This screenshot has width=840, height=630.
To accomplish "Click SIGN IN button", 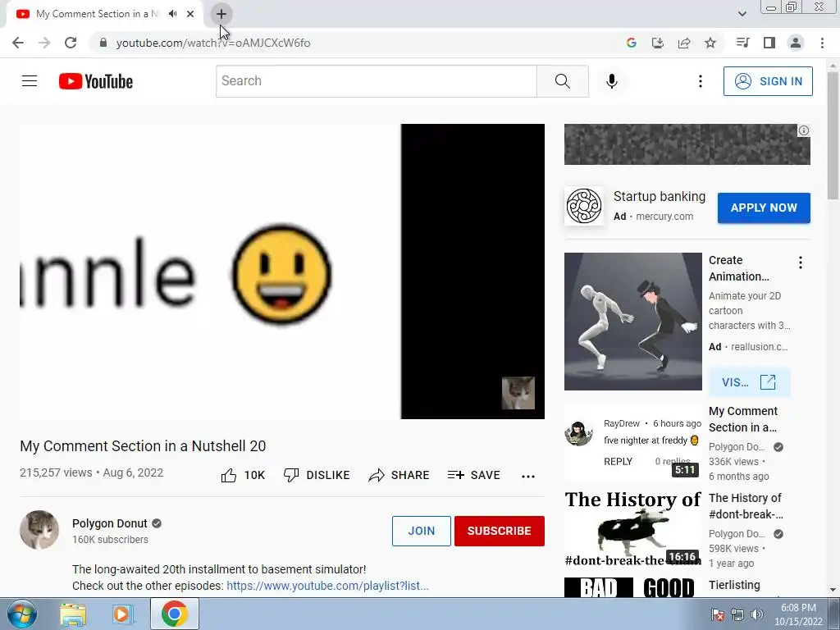I will [x=768, y=81].
